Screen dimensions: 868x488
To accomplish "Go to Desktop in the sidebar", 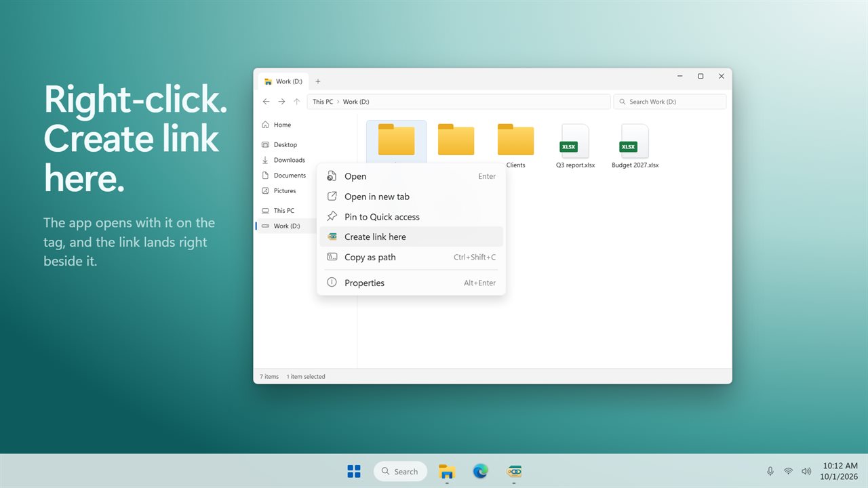I will 285,144.
